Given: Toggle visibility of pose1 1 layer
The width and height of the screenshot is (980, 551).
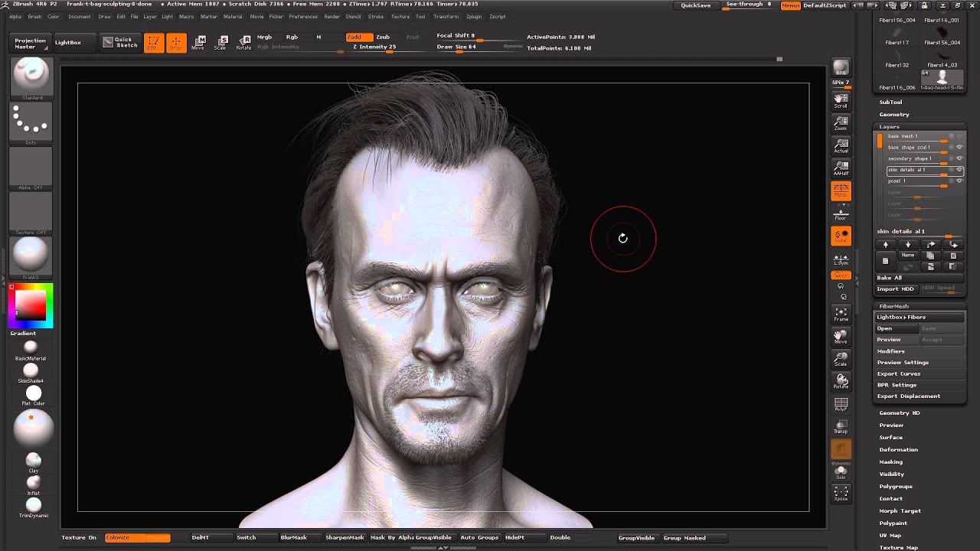Looking at the screenshot, I should coord(959,181).
